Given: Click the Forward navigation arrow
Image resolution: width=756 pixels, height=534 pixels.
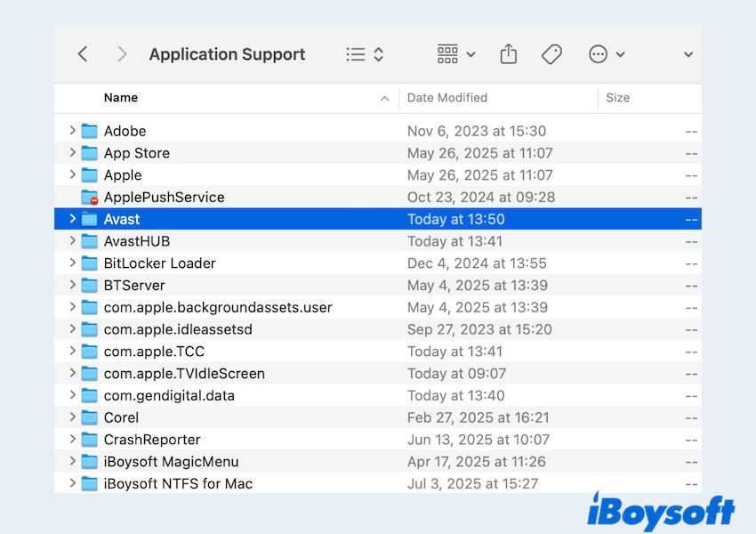Looking at the screenshot, I should point(122,54).
